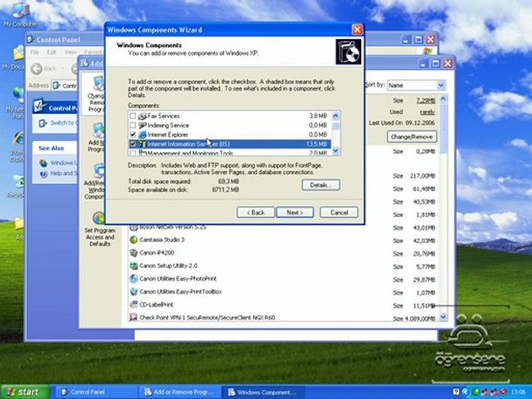Select the Fax Services row text
Screen dimensions: 532x399
163,116
